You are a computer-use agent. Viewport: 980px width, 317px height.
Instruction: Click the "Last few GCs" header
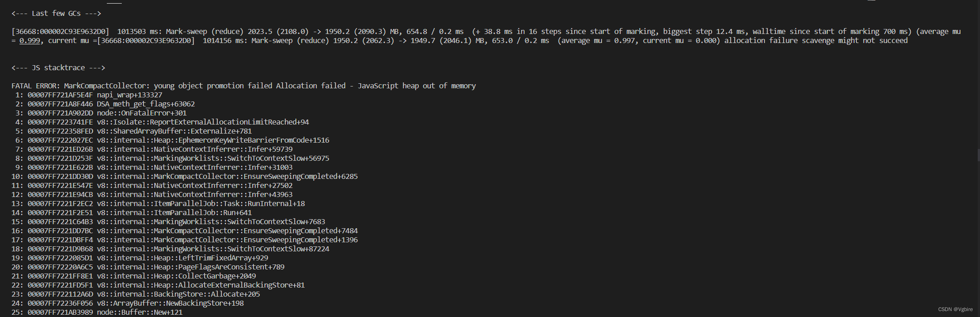tap(56, 14)
